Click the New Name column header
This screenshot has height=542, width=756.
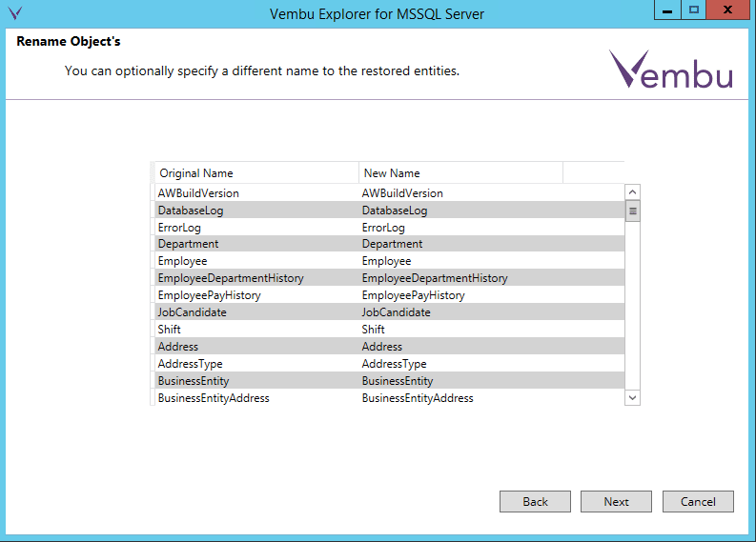tap(460, 173)
